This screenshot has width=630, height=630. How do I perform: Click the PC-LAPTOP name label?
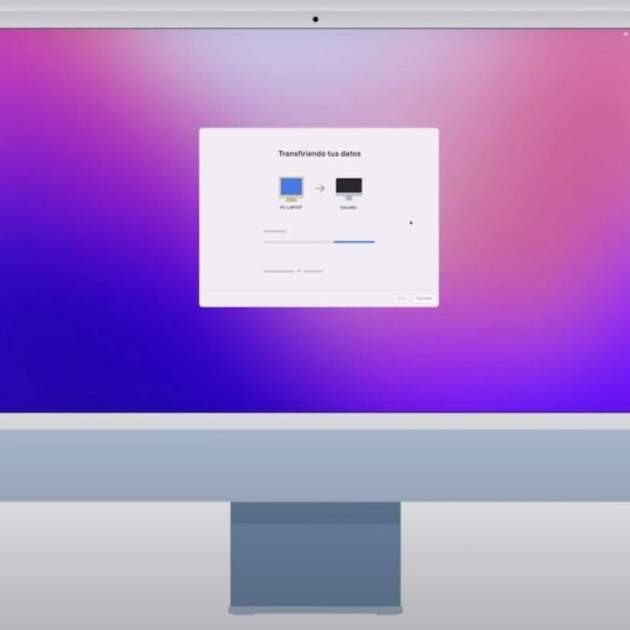click(290, 207)
